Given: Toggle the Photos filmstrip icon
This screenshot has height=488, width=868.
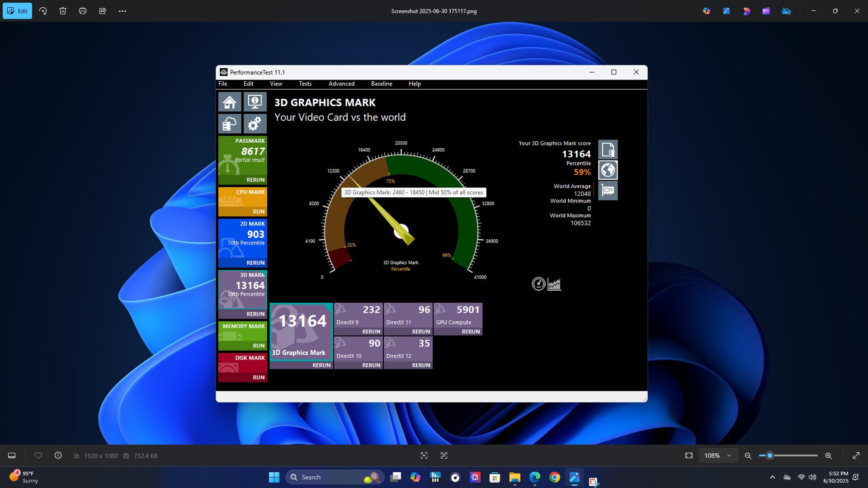Looking at the screenshot, I should (12, 455).
